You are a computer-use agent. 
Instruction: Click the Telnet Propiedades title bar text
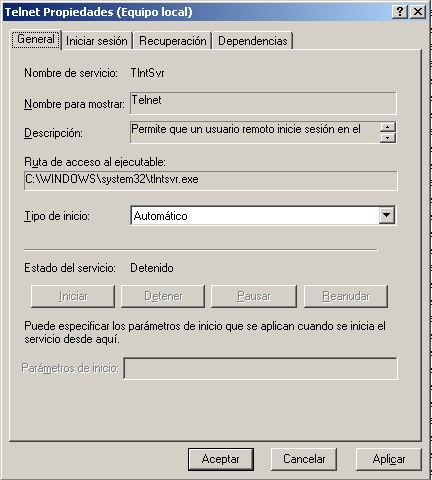pyautogui.click(x=99, y=12)
